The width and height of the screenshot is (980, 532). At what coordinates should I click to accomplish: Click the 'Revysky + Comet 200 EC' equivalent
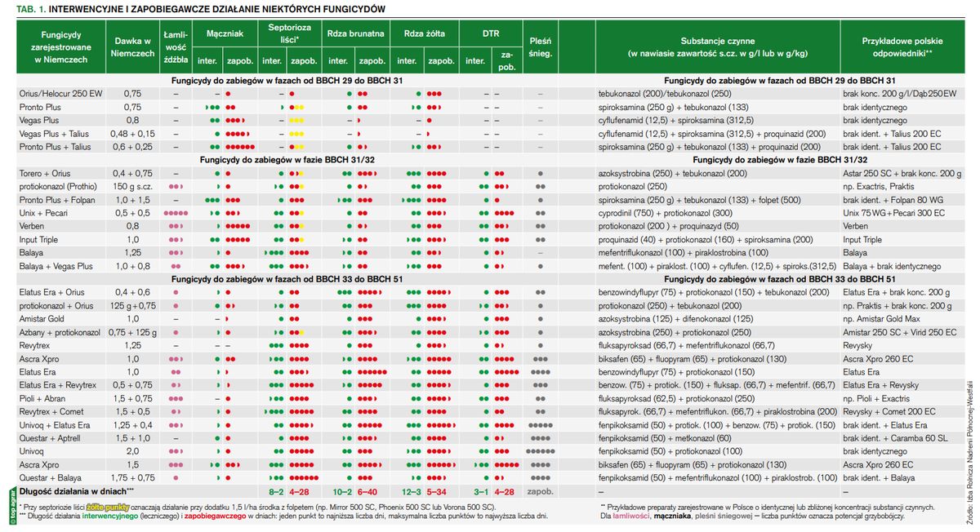coord(889,411)
